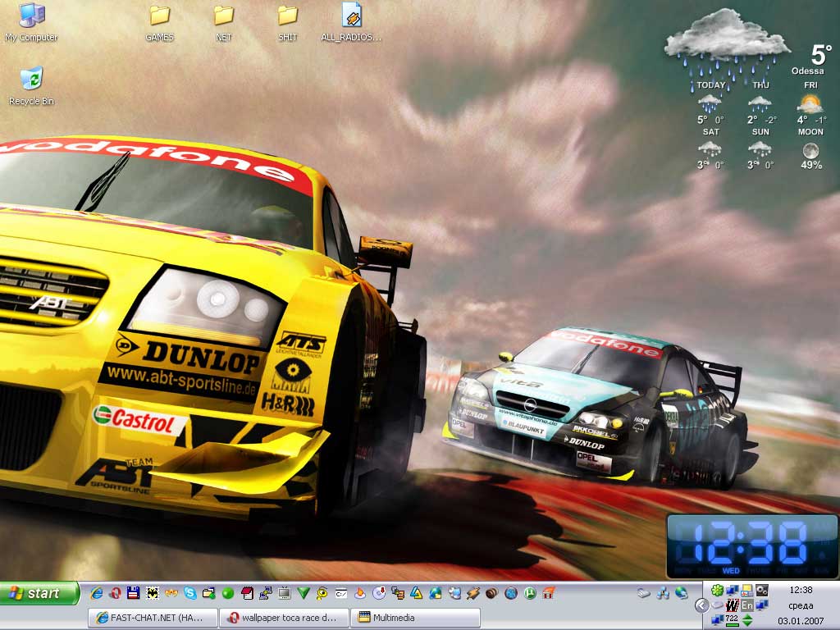This screenshot has width=840, height=630.
Task: Click the FRI forecast in weather widget
Action: point(811,104)
